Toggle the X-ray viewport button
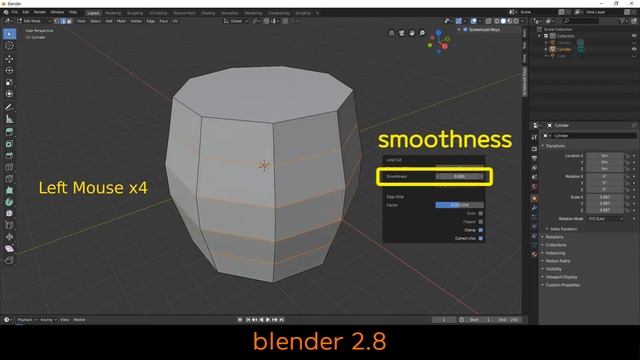The height and width of the screenshot is (360, 640). tap(489, 21)
